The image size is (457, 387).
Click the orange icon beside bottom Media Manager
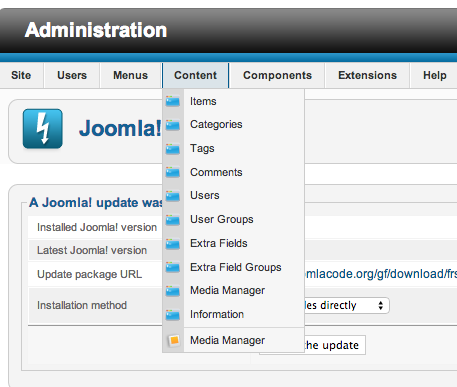tap(174, 341)
